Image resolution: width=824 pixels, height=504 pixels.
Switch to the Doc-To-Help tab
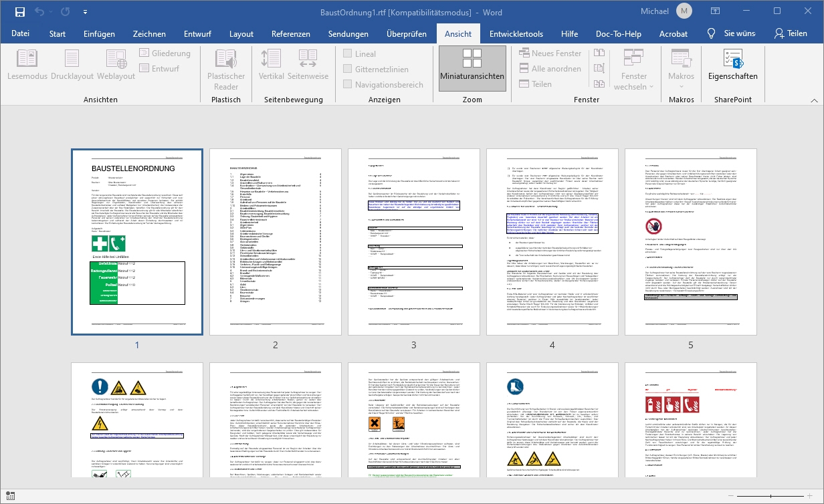click(x=619, y=33)
